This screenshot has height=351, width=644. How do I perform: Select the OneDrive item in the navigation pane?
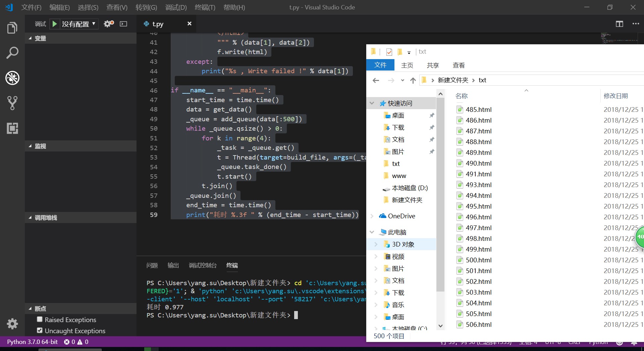coord(401,216)
